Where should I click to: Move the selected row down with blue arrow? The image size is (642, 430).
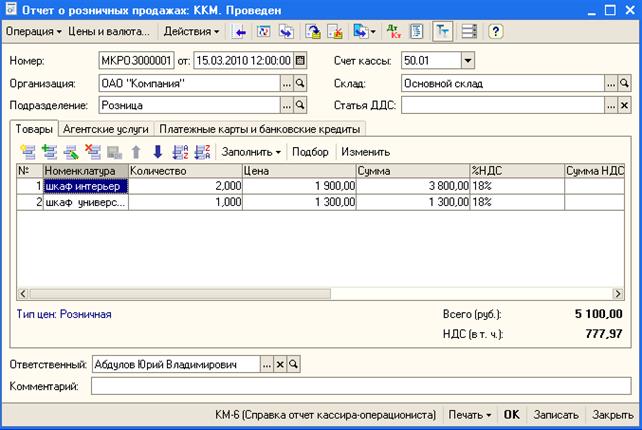click(157, 152)
